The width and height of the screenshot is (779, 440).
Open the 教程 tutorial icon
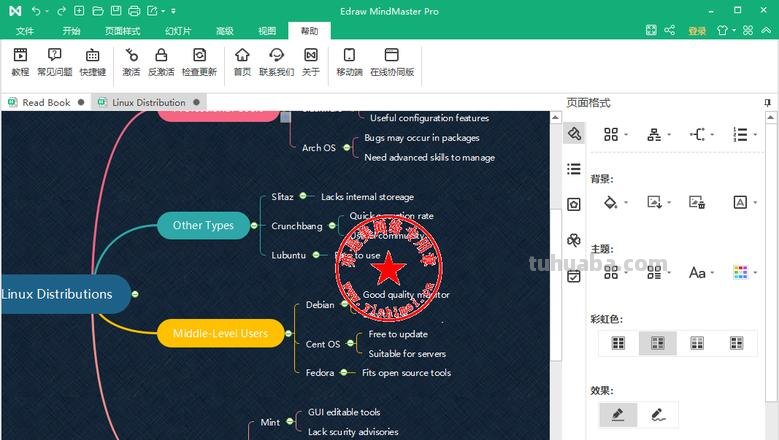pyautogui.click(x=20, y=62)
